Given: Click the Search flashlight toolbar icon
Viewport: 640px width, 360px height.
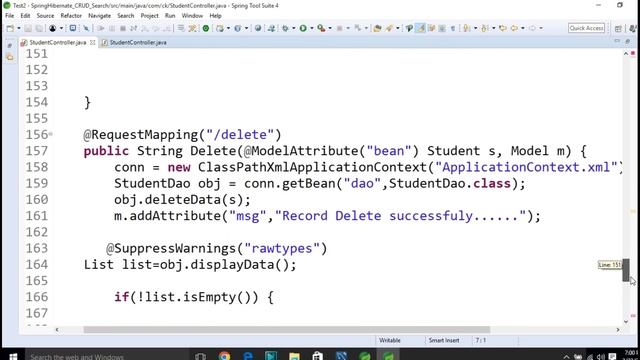Looking at the screenshot, I should point(409,28).
